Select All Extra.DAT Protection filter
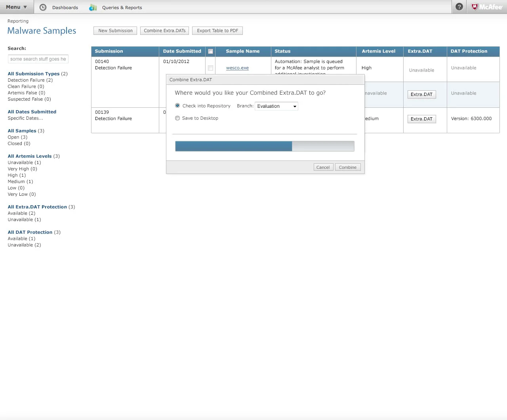This screenshot has width=507, height=420. pos(37,207)
